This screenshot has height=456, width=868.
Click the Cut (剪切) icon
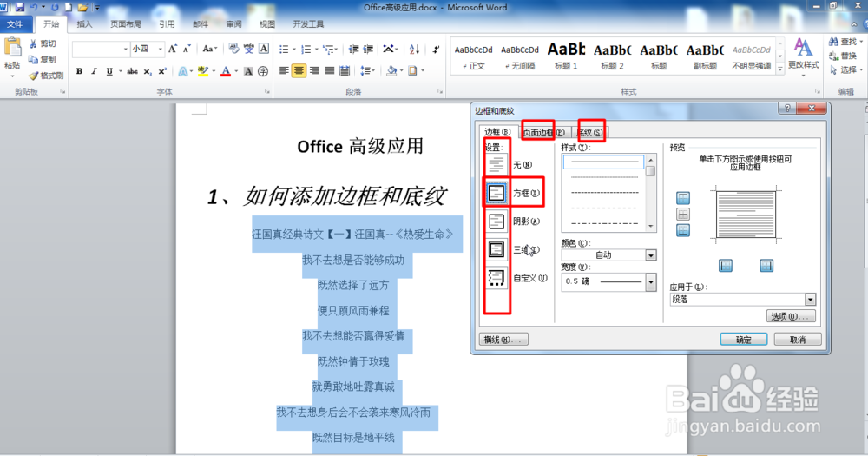33,43
